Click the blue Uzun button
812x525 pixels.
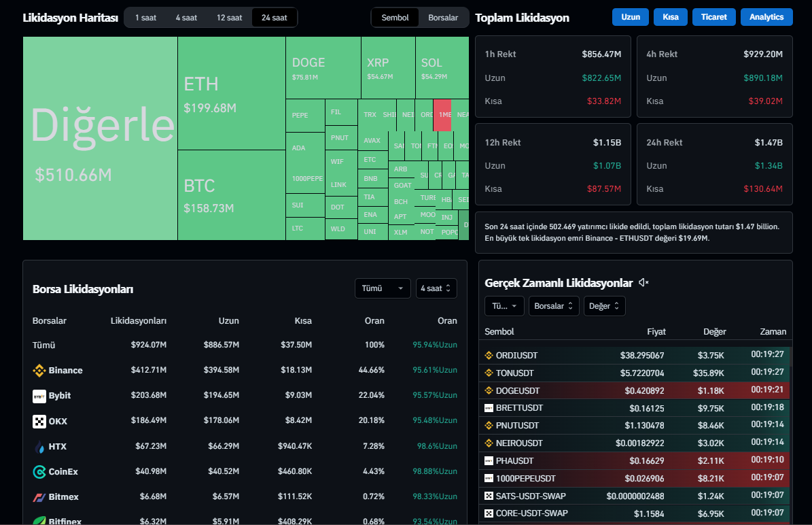click(631, 17)
